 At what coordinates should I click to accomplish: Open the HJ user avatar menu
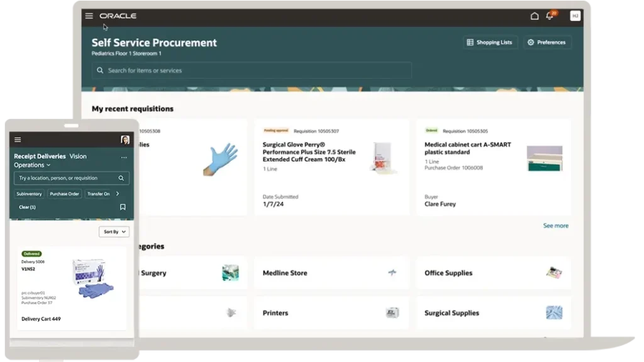point(575,16)
